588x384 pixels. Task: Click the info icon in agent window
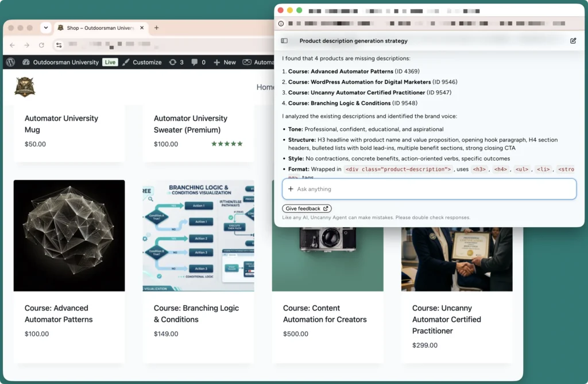pos(281,24)
